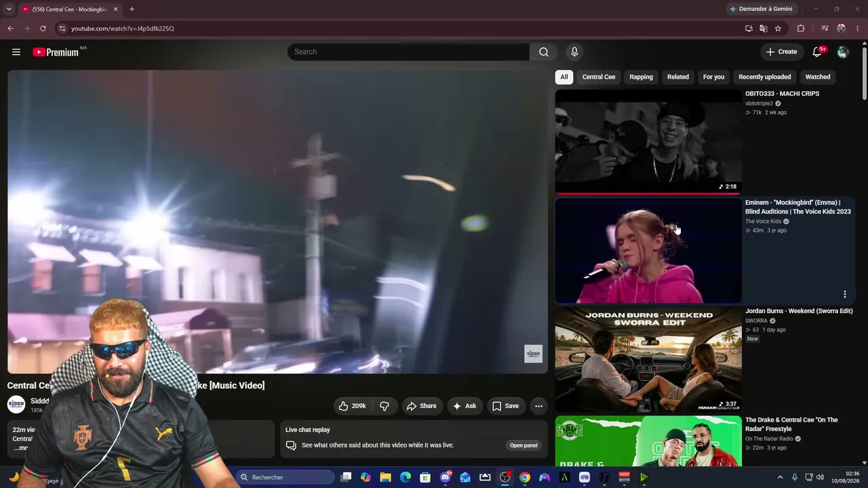Open the Voicemeeter taskbar icon
The image size is (868, 488).
[x=625, y=477]
